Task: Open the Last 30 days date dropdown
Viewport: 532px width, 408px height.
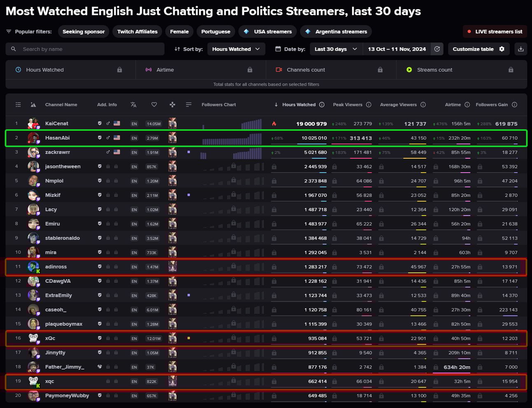Action: pyautogui.click(x=336, y=49)
